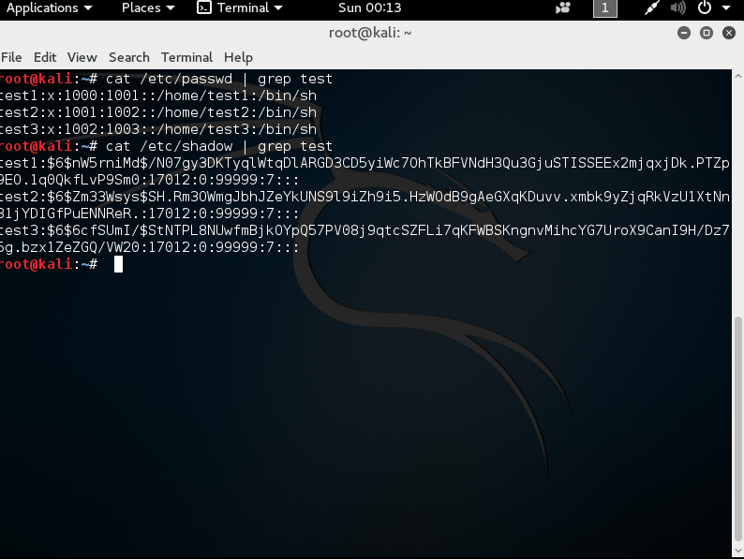Click the root@kali: ~ window title
Screen dimensions: 744x560
click(x=370, y=33)
